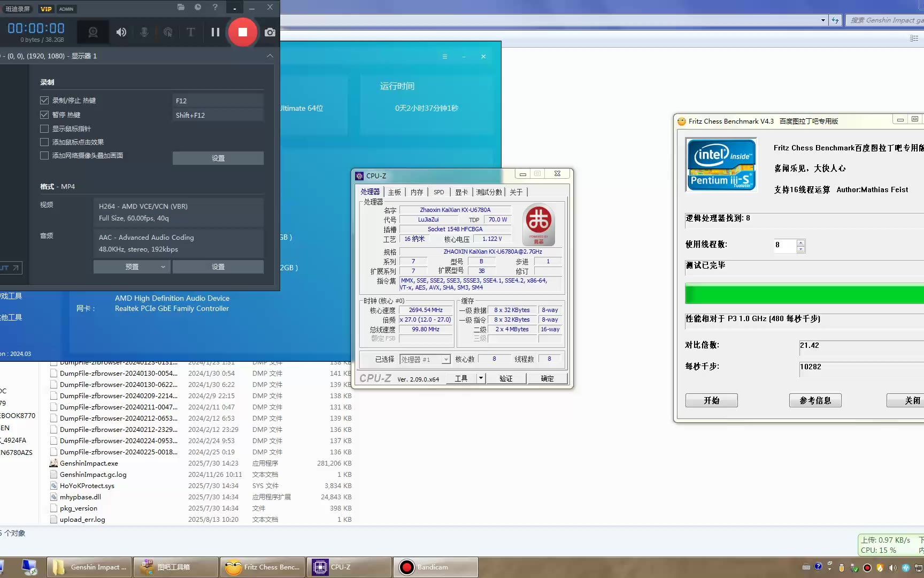Select mhypbase.dll in the file list

click(x=80, y=497)
